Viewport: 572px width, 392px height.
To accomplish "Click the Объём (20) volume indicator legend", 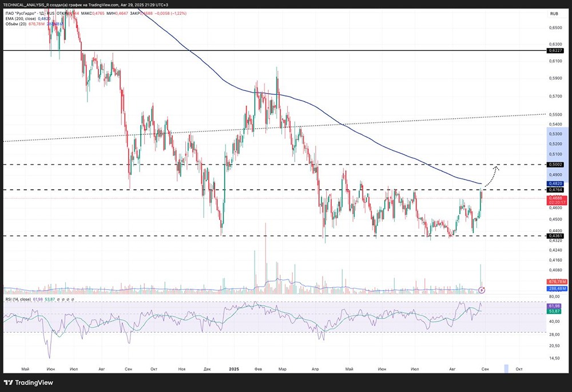I will point(15,24).
